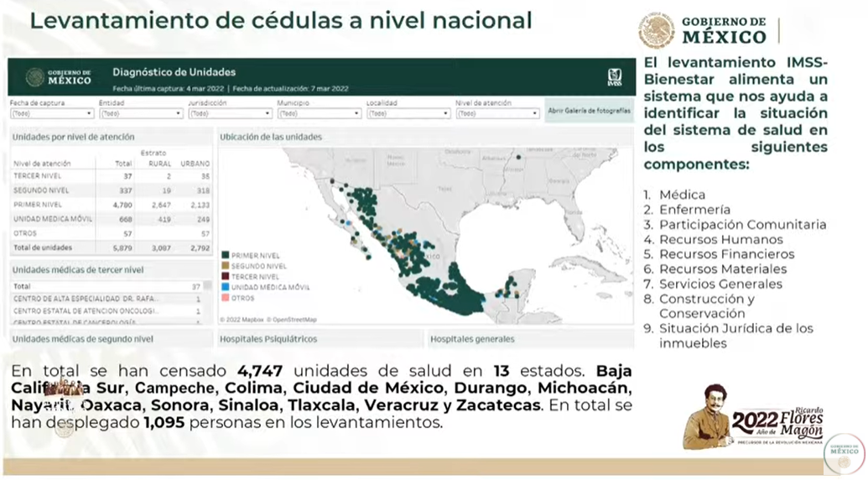The width and height of the screenshot is (868, 480).
Task: Click the IMSS logo icon in dashboard header
Action: pyautogui.click(x=615, y=77)
